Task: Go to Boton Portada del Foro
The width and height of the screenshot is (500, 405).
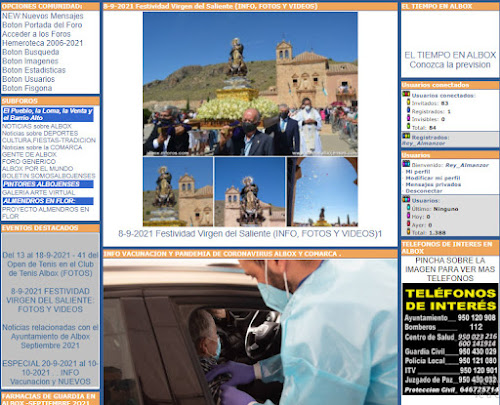Action: [x=42, y=25]
